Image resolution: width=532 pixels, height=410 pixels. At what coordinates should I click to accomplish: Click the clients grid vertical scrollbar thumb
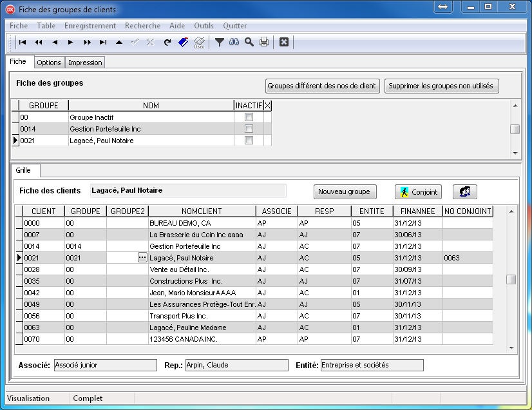tap(511, 279)
